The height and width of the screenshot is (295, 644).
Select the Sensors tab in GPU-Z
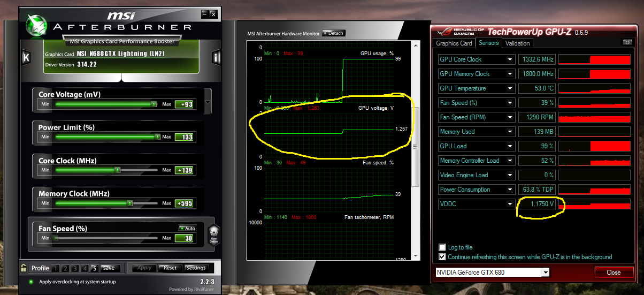click(x=488, y=43)
